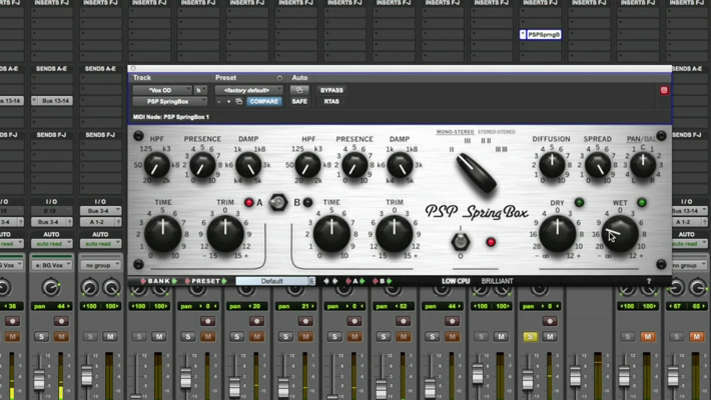The image size is (711, 400).
Task: Click the channel A DAMP knob
Action: (x=248, y=165)
